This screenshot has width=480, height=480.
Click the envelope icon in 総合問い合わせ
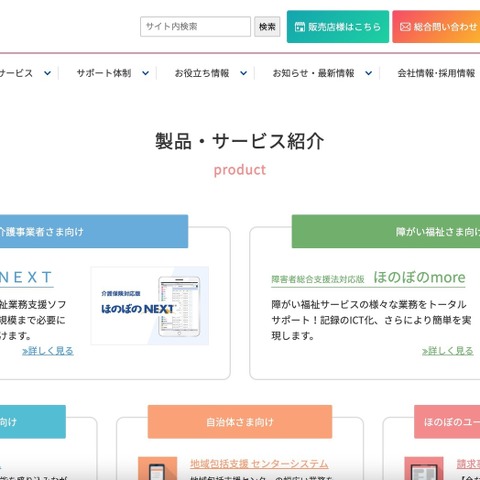pyautogui.click(x=405, y=27)
